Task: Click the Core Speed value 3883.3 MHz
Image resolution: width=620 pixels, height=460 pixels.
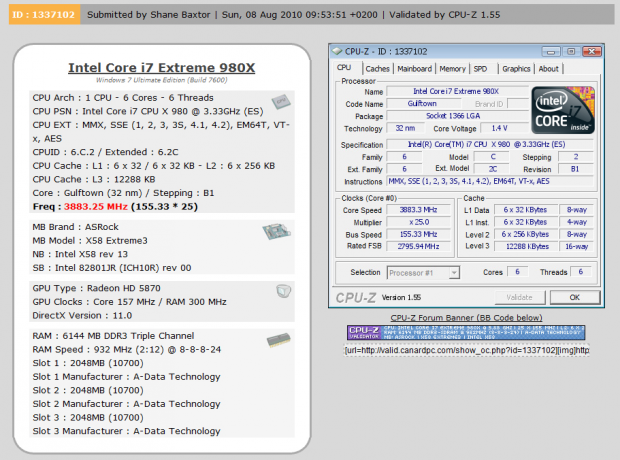Action: 418,210
